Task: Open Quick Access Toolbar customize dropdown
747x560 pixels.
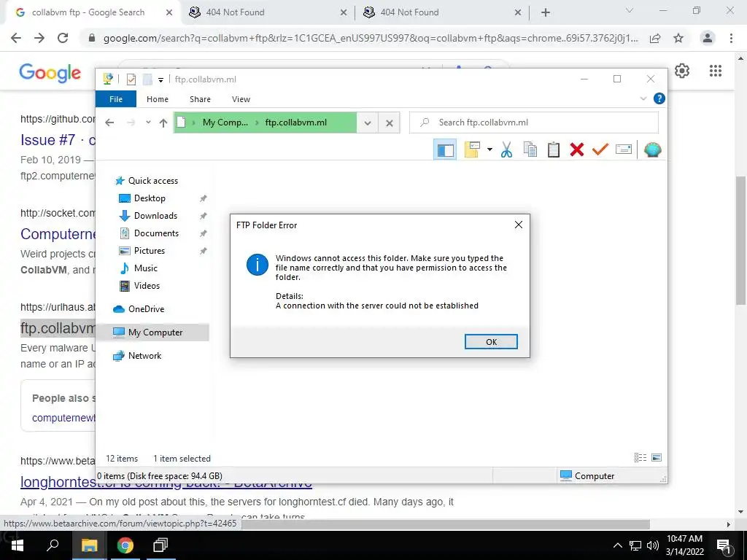Action: (161, 80)
